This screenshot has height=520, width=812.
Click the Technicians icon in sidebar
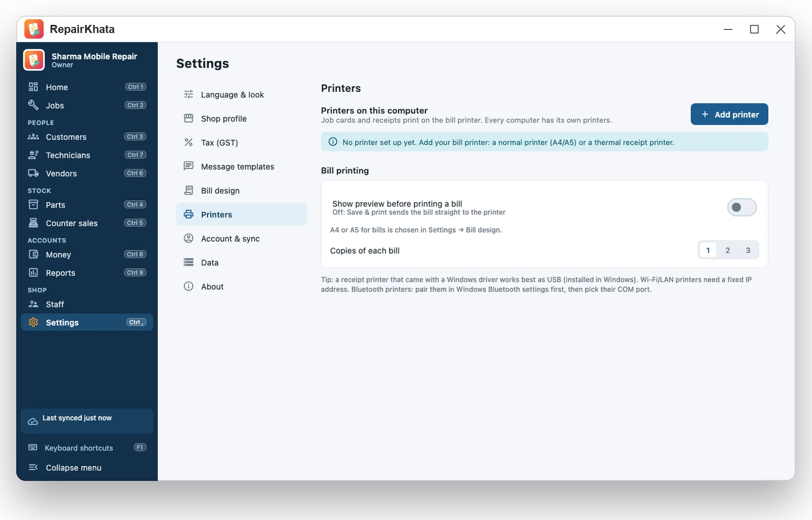pyautogui.click(x=33, y=155)
